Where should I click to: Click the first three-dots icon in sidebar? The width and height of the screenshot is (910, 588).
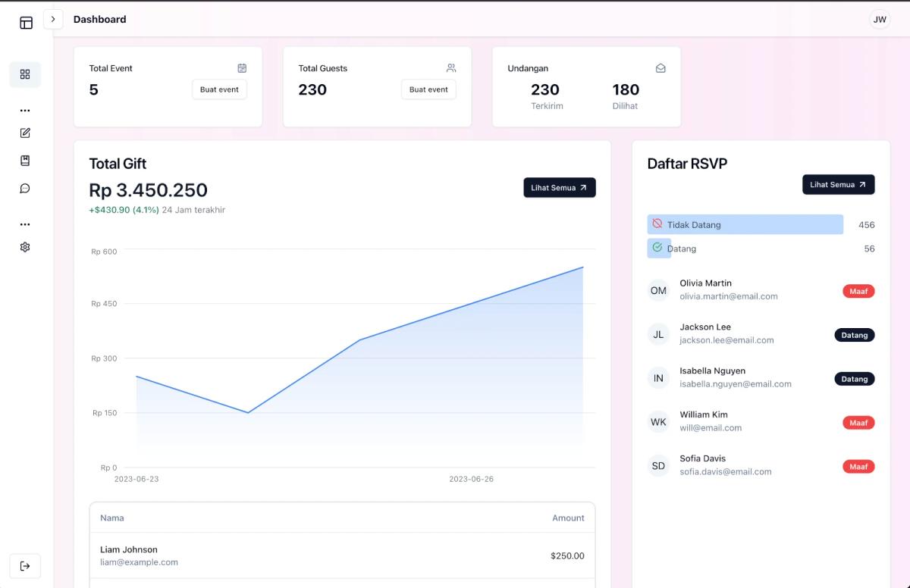click(x=25, y=111)
